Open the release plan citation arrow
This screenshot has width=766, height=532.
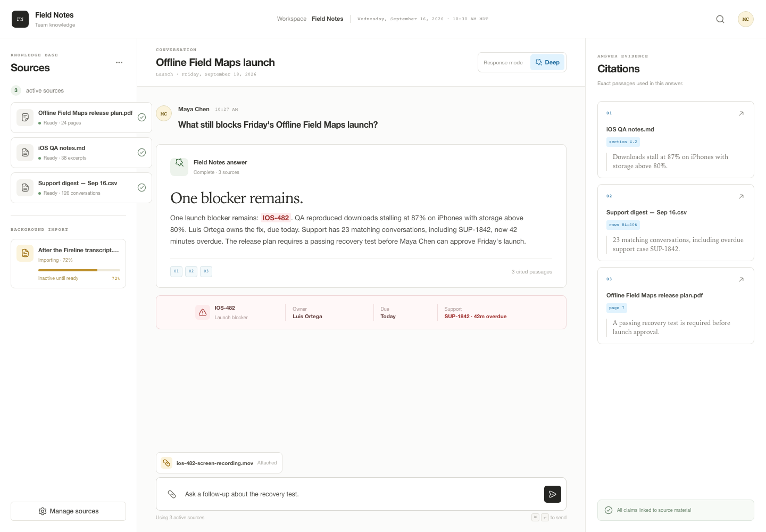pyautogui.click(x=741, y=279)
